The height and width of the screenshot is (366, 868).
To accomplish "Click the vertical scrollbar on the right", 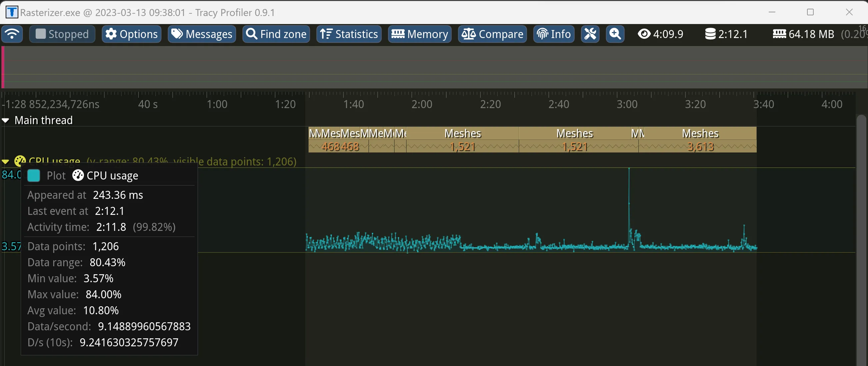I will pyautogui.click(x=861, y=240).
